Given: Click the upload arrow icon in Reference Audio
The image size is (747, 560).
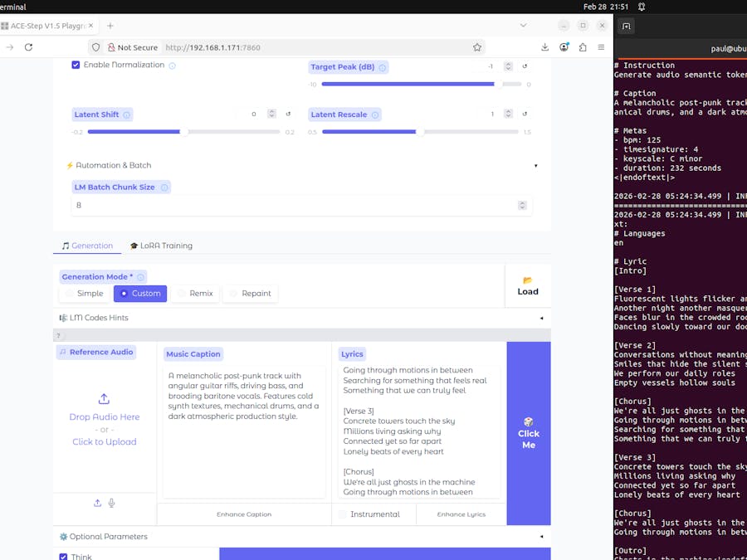Looking at the screenshot, I should click(x=104, y=398).
